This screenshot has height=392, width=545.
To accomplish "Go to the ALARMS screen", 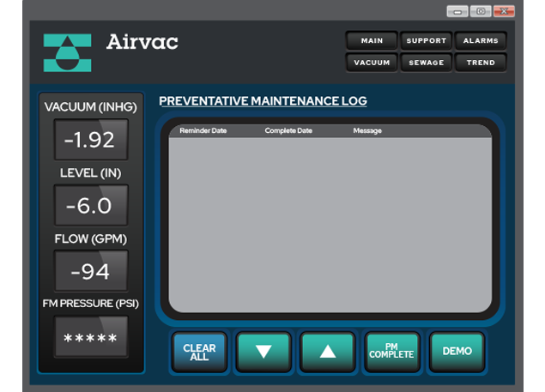I will 480,40.
